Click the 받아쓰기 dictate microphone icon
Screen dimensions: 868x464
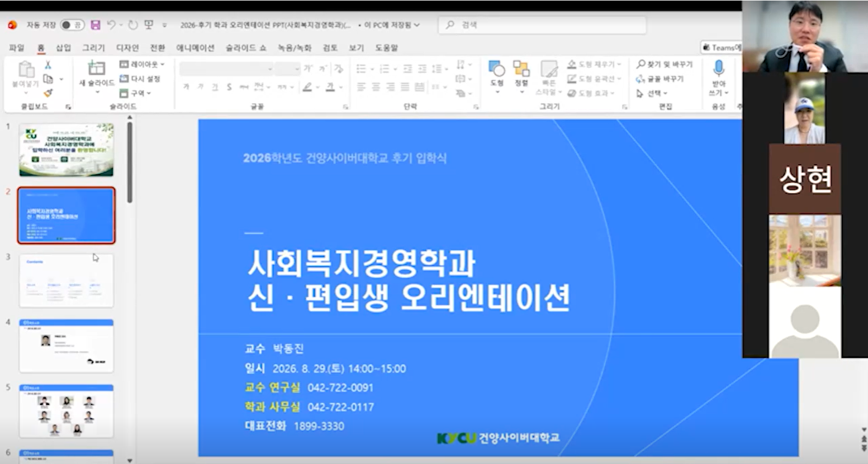719,69
